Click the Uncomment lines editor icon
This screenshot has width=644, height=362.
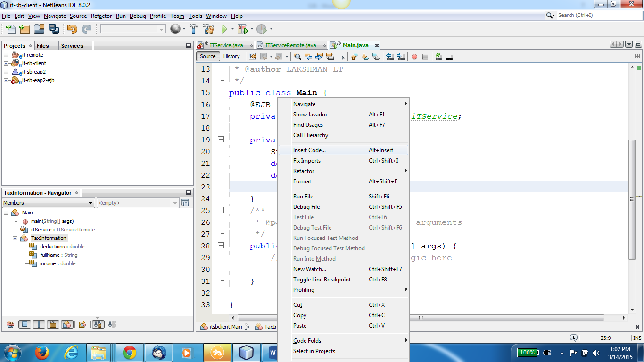[x=449, y=57]
